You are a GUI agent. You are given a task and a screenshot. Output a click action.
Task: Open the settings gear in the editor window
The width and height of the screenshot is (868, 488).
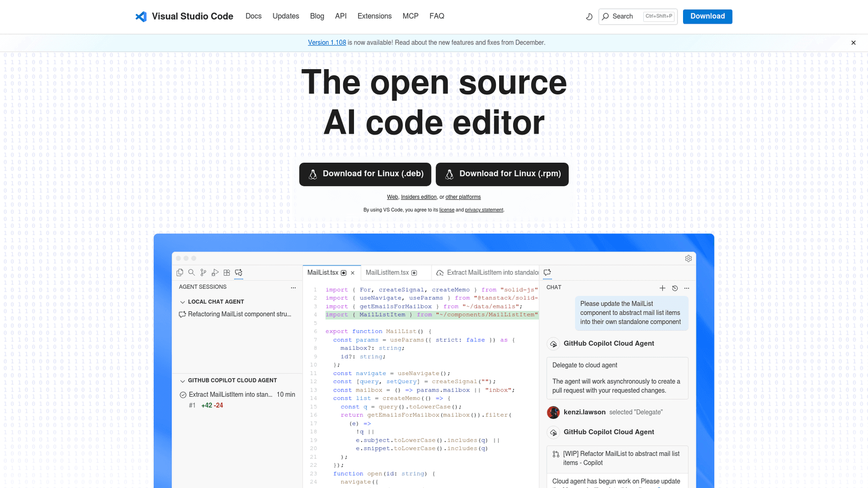click(688, 258)
